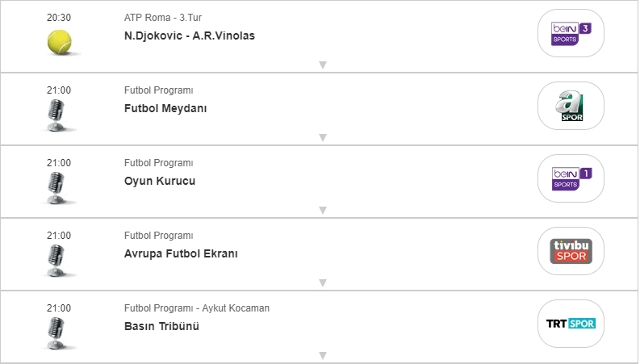The image size is (640, 364).
Task: Open the beIN Sports 1 channel logo
Action: pos(571,178)
